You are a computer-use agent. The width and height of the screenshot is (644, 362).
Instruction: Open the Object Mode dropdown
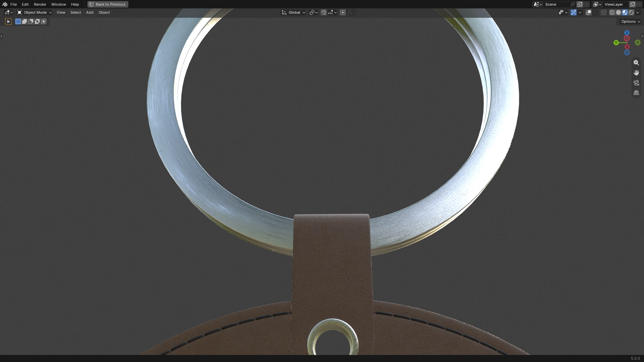point(34,12)
